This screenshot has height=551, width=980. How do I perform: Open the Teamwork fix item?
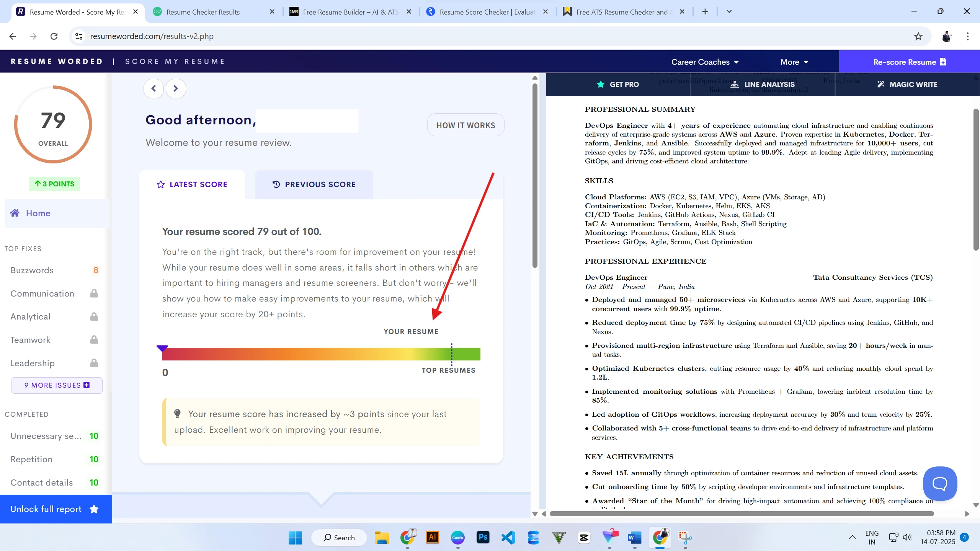pos(54,340)
